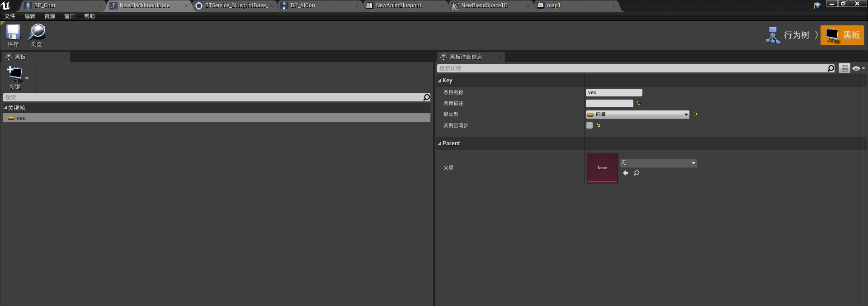Restore down the editor window
The width and height of the screenshot is (868, 306).
point(843,4)
